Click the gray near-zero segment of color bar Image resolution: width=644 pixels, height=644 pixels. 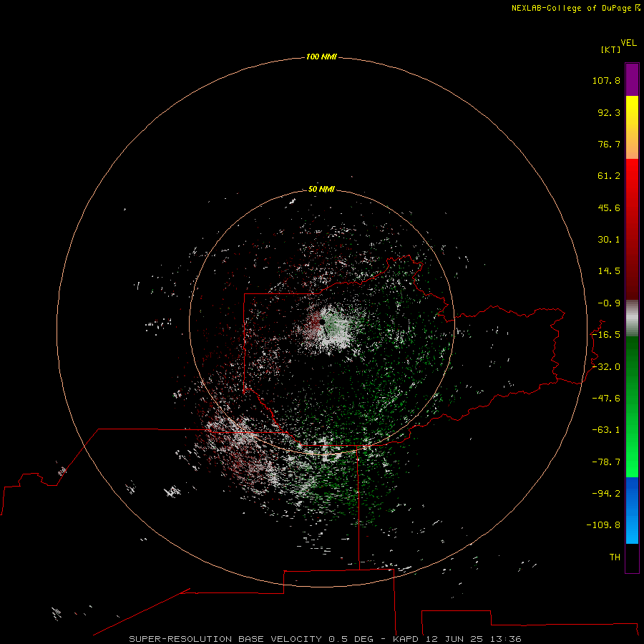pos(632,318)
